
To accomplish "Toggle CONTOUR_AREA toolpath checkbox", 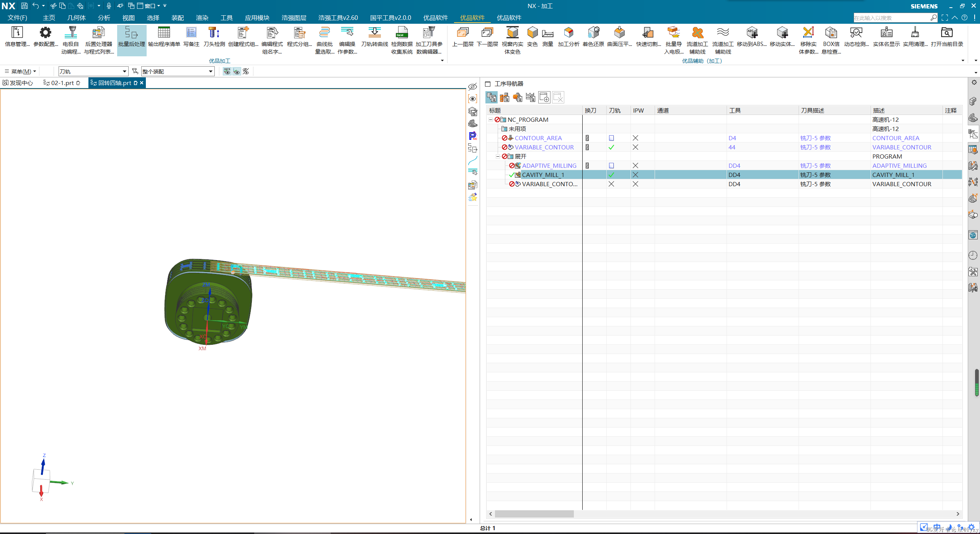I will pyautogui.click(x=611, y=138).
